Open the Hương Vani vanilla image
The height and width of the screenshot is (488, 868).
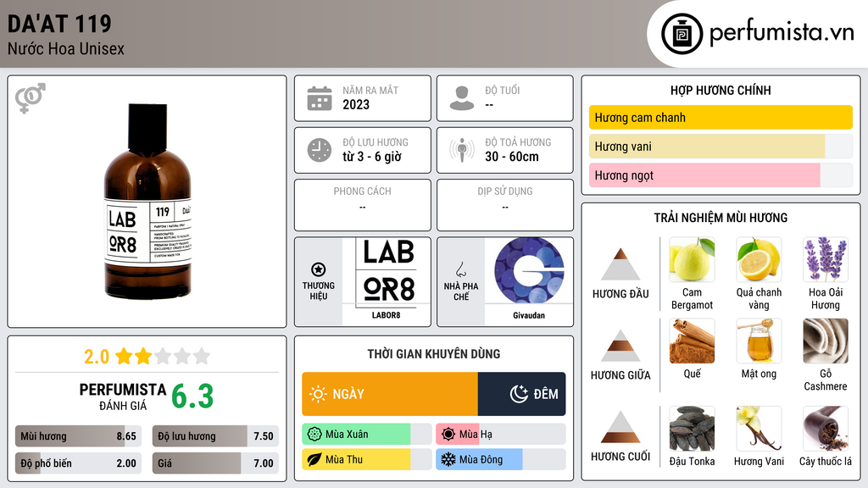759,429
